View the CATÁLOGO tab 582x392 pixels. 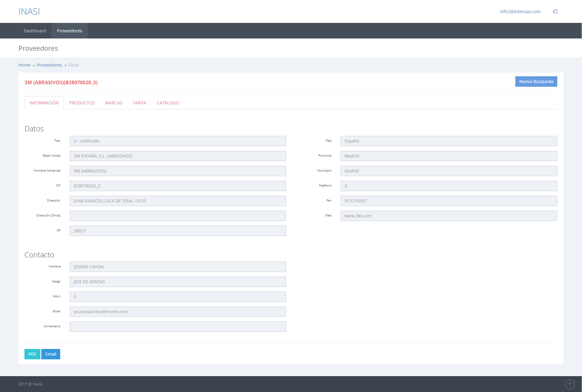[168, 103]
